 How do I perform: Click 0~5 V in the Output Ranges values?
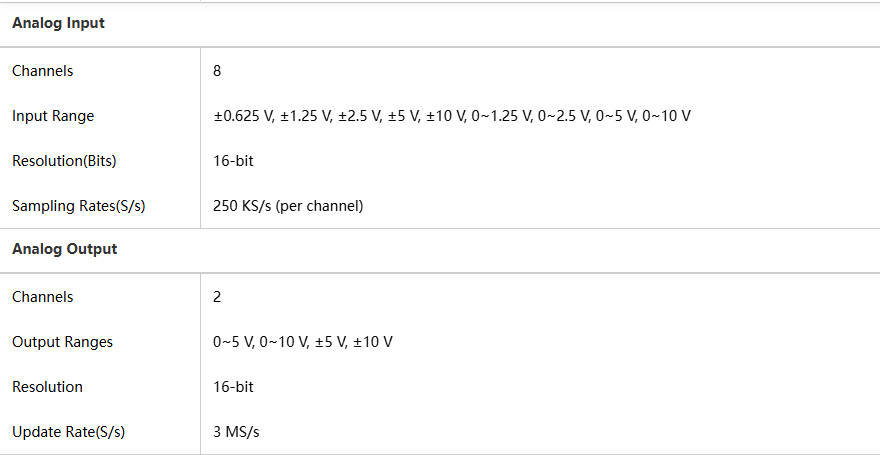[232, 342]
